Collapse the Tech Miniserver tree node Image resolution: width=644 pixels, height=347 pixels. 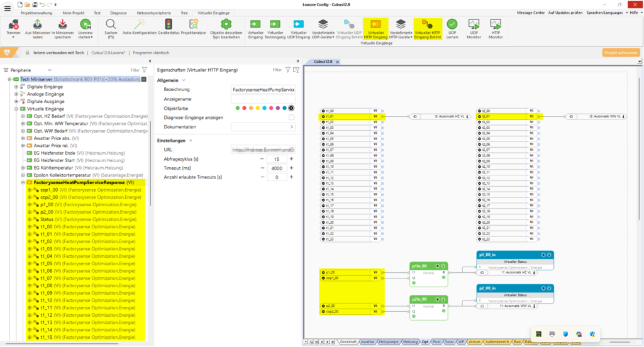coord(9,79)
